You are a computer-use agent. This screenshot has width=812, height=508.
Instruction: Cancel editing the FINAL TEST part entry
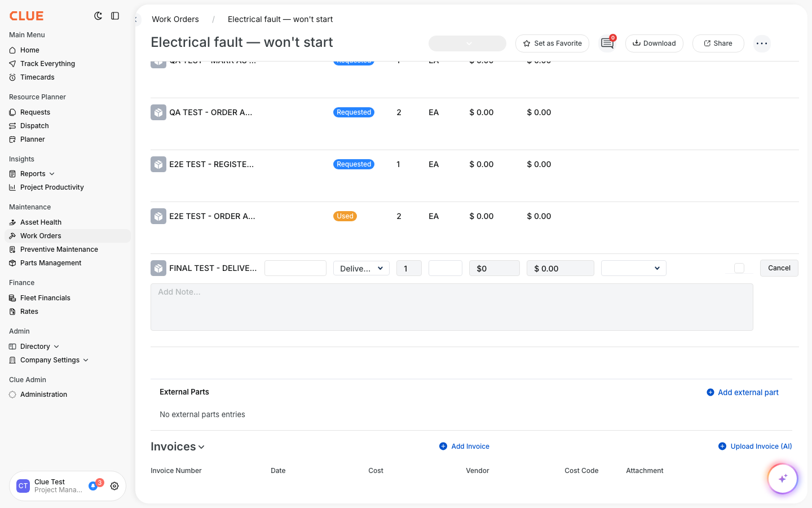tap(779, 268)
